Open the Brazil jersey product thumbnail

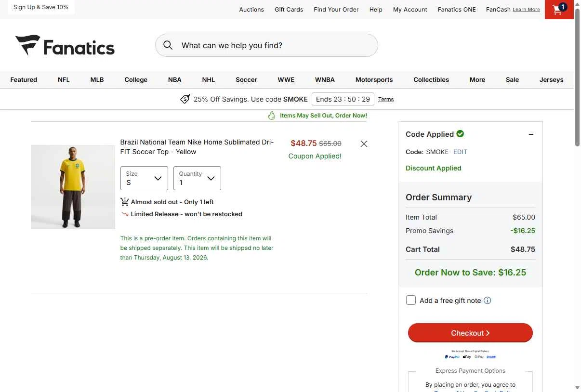click(x=73, y=187)
